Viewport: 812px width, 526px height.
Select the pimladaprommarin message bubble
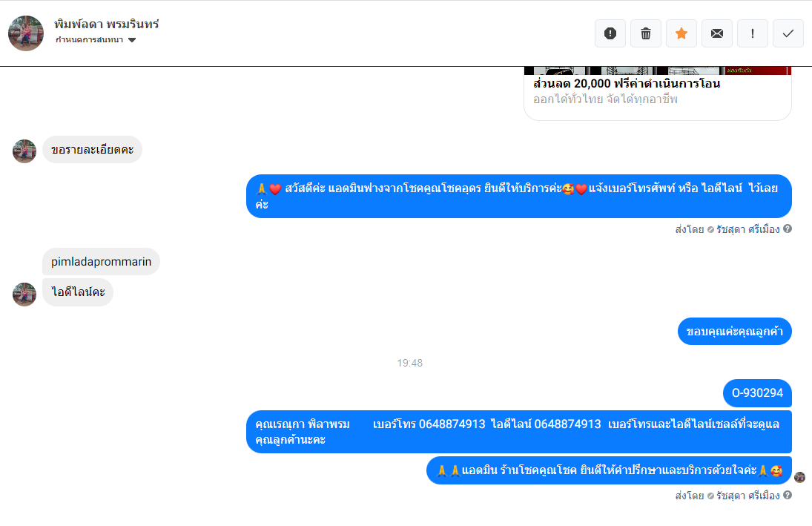[x=101, y=262]
